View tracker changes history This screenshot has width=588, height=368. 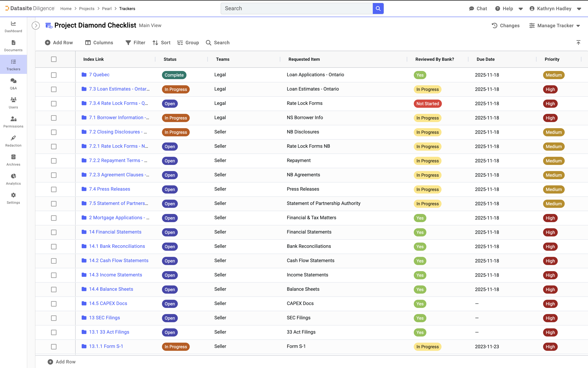point(506,25)
